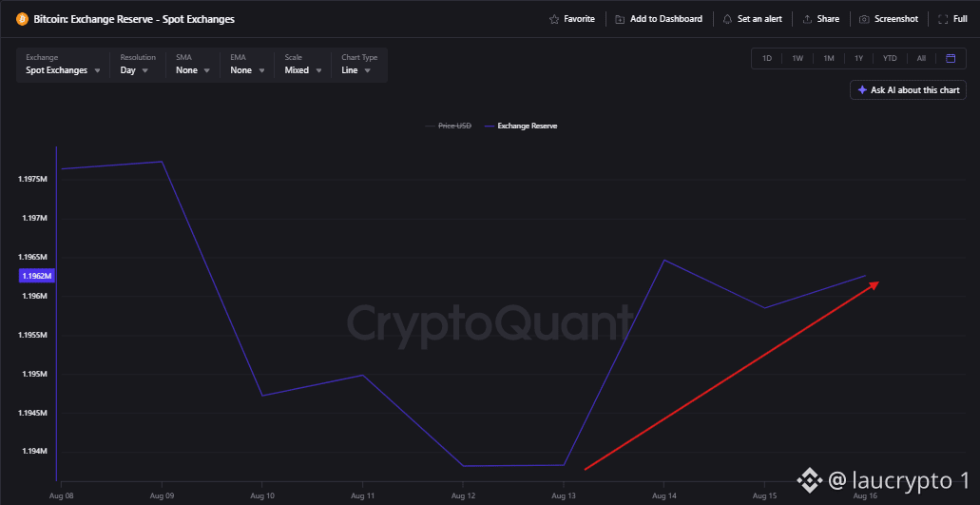Click the Bitcoin logo icon in title
The image size is (980, 505).
(22, 19)
